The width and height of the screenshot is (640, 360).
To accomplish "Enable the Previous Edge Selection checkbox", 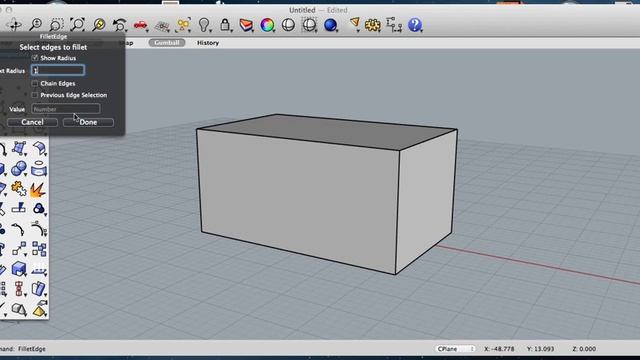I will [35, 95].
